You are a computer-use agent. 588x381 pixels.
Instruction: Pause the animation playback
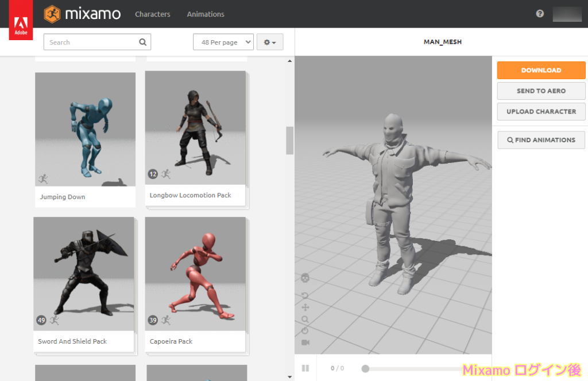[305, 368]
